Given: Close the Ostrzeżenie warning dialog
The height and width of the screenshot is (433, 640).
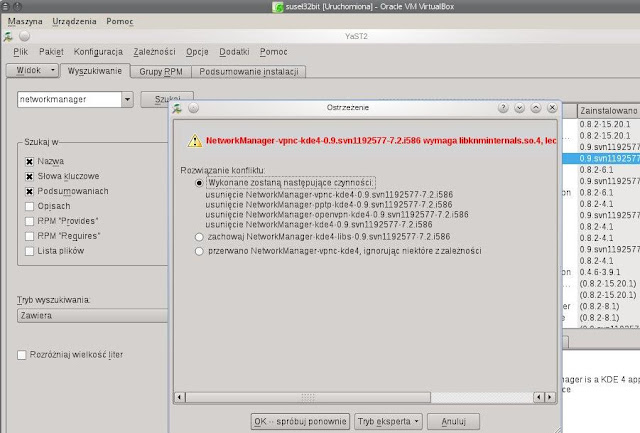Looking at the screenshot, I should (x=552, y=108).
